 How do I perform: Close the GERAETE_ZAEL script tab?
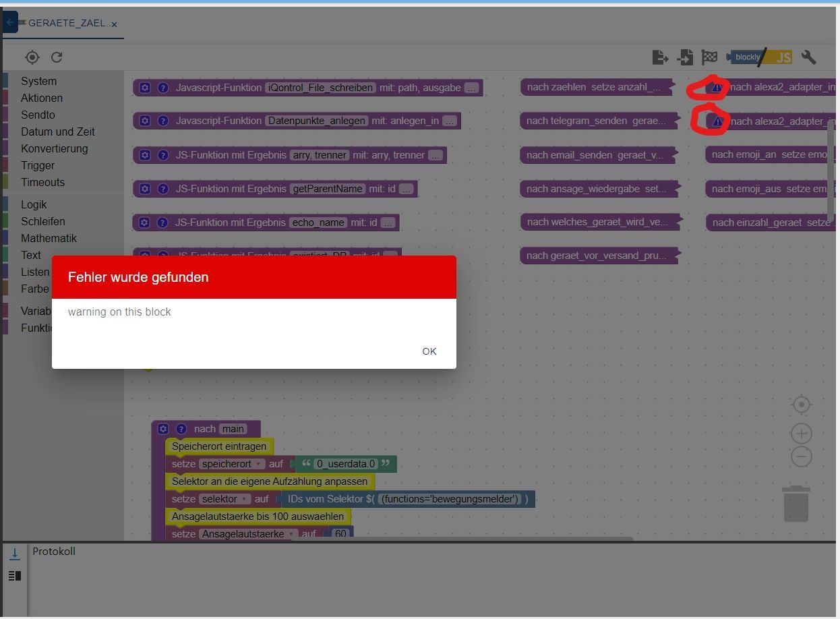[x=114, y=24]
